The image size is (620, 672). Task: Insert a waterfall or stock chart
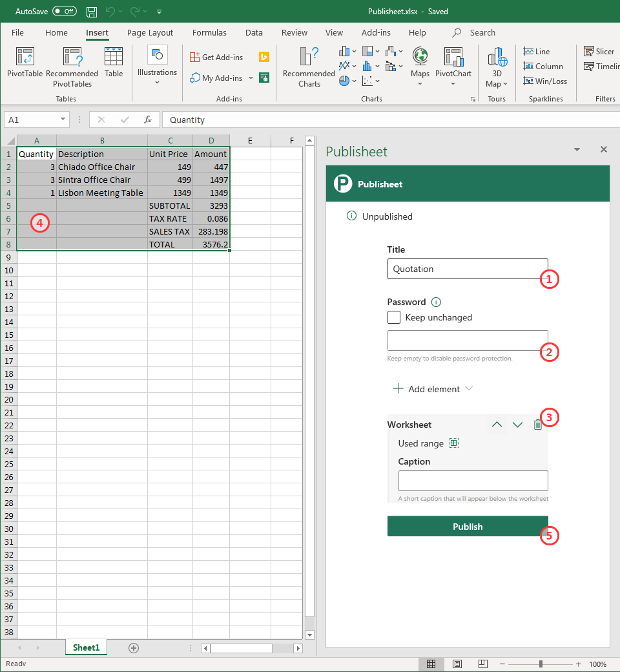[390, 52]
